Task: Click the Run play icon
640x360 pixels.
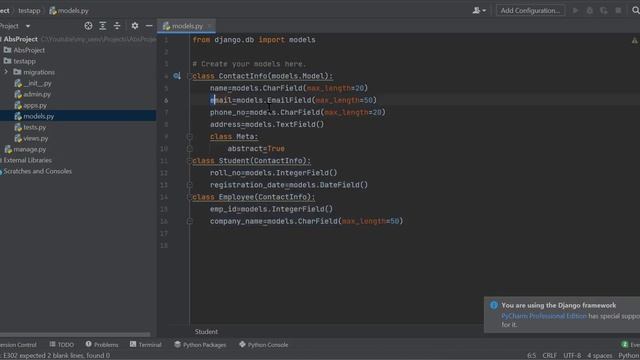Action: pyautogui.click(x=576, y=11)
